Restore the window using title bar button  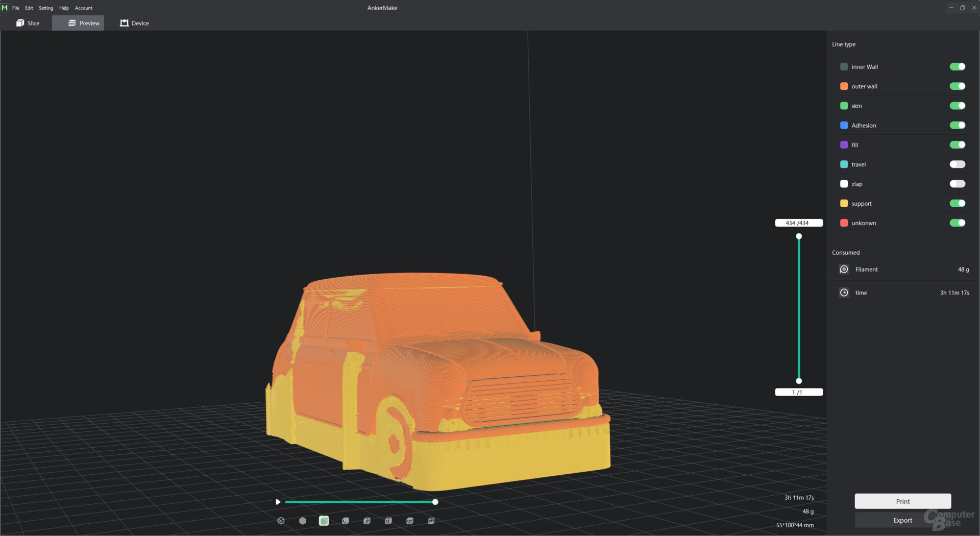coord(962,8)
